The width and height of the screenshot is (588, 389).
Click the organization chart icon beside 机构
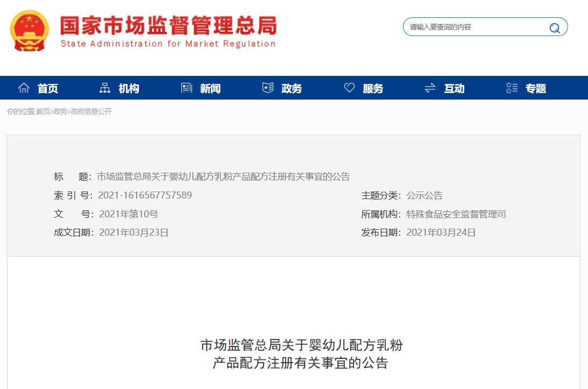(104, 87)
